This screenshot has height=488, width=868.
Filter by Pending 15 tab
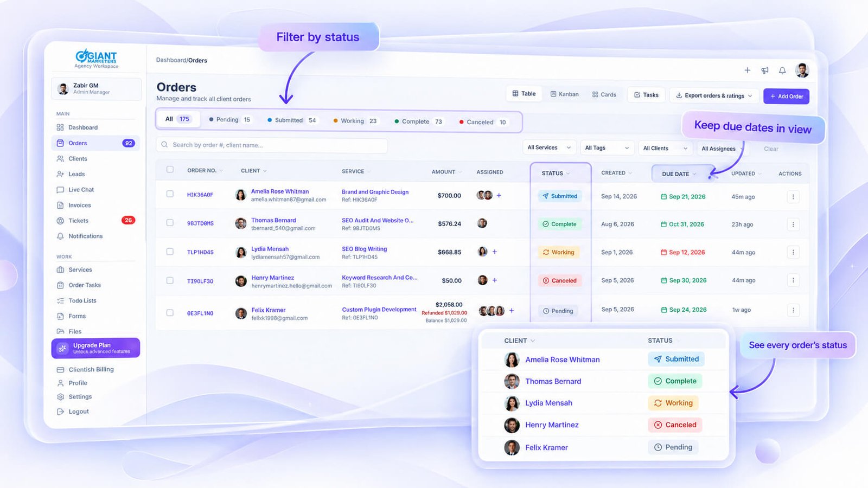[x=229, y=120]
